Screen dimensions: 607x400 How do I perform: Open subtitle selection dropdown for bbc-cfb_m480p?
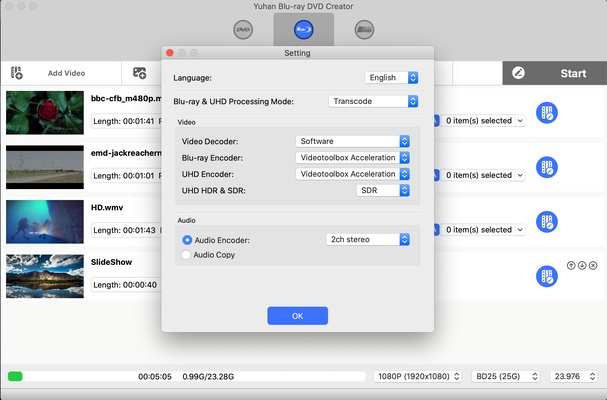tap(484, 121)
